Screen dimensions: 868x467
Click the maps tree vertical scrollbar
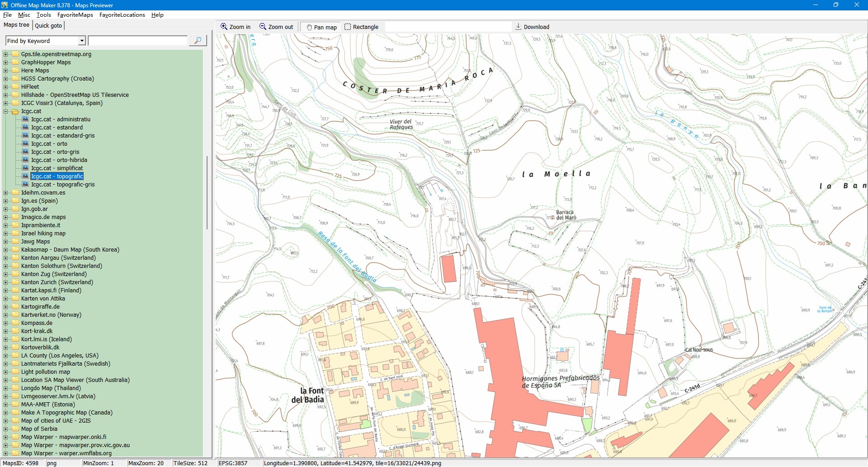pos(207,192)
